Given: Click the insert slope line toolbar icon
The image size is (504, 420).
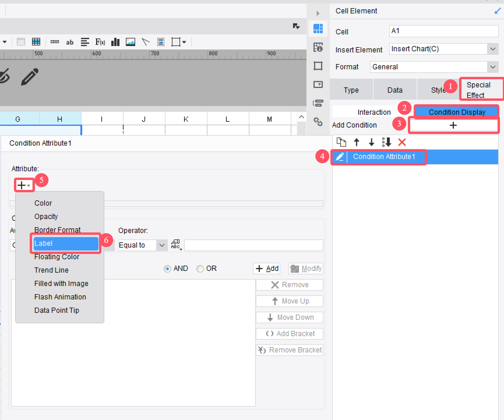Looking at the screenshot, I should click(145, 42).
